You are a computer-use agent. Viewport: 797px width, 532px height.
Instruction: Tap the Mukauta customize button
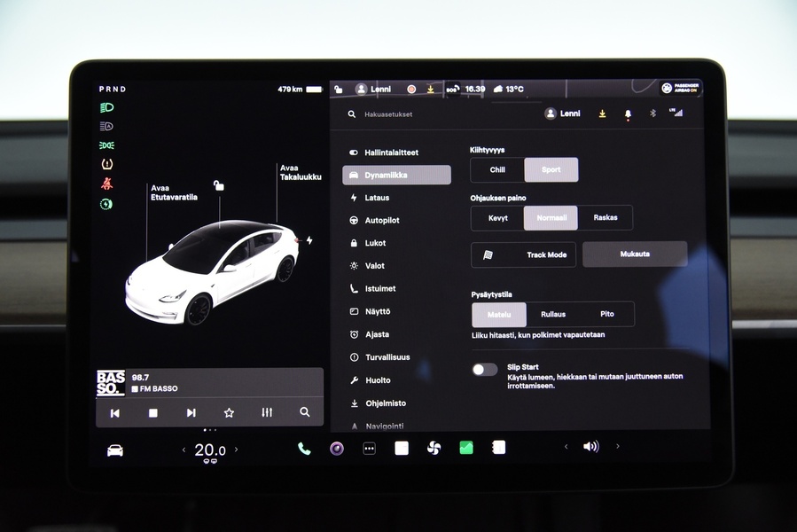coord(635,254)
